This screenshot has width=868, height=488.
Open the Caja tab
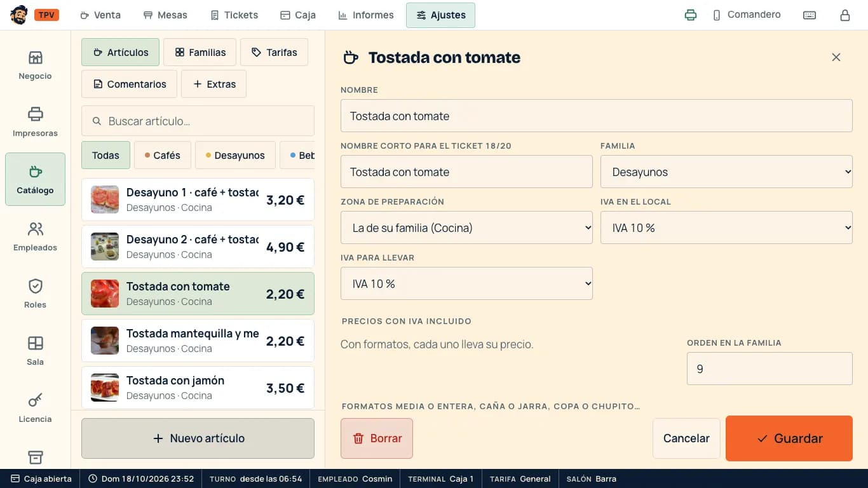point(298,15)
